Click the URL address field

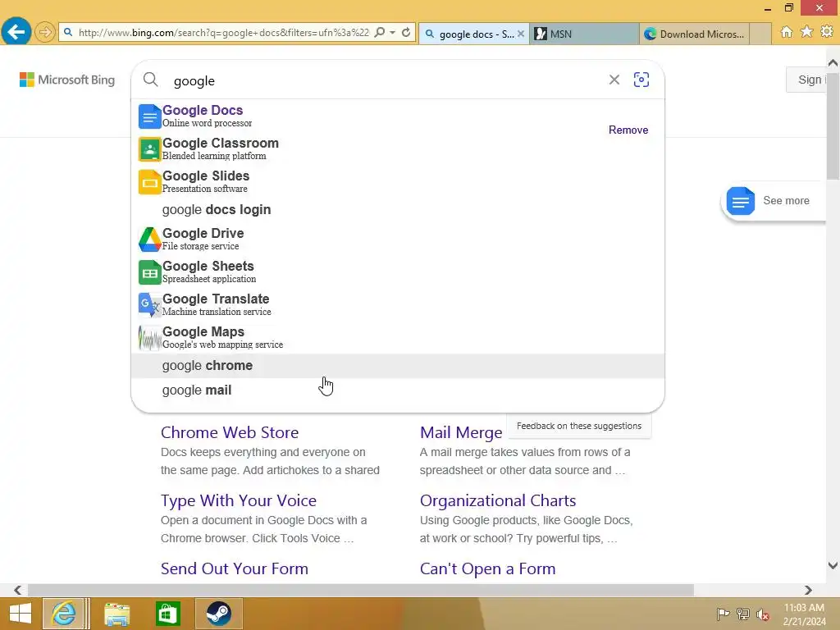pos(223,33)
